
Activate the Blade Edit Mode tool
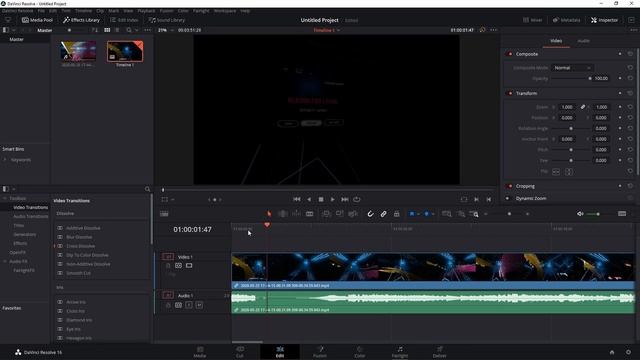tap(309, 214)
